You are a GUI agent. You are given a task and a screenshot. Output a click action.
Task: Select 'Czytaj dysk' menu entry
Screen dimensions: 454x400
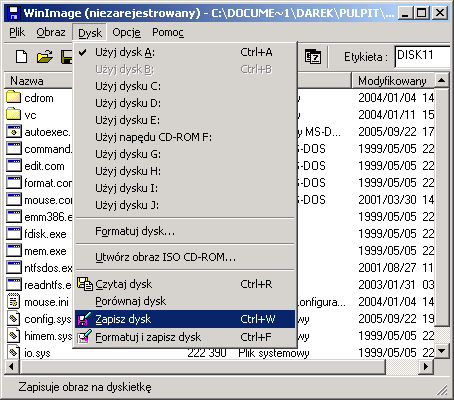(x=185, y=284)
